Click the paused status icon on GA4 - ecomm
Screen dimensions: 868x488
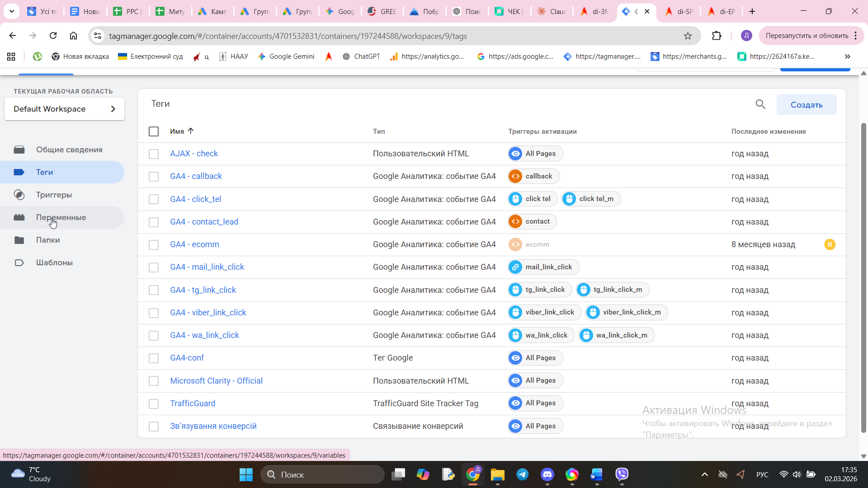pos(830,244)
